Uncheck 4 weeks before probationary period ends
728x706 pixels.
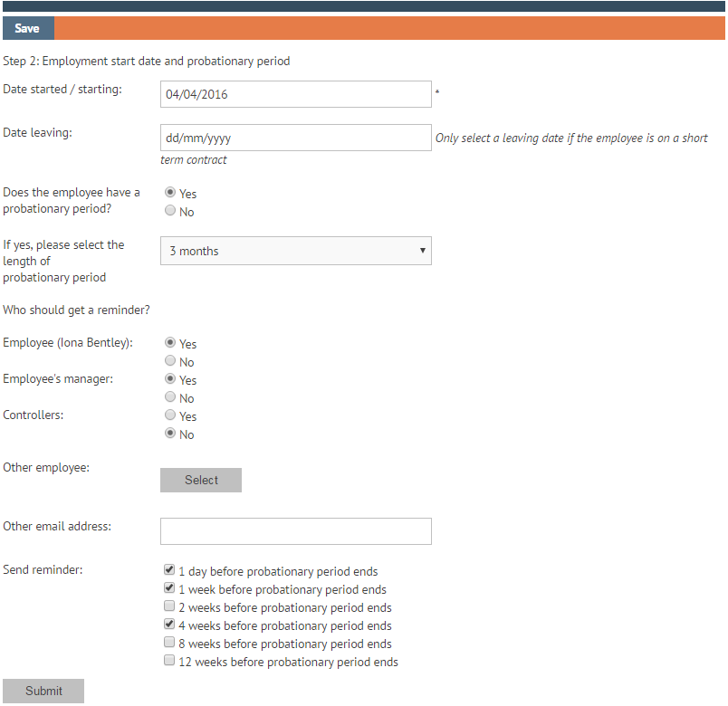(x=168, y=624)
